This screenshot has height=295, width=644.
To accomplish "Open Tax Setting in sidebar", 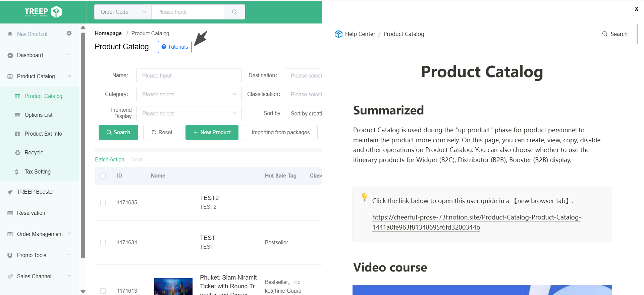I will tap(38, 171).
